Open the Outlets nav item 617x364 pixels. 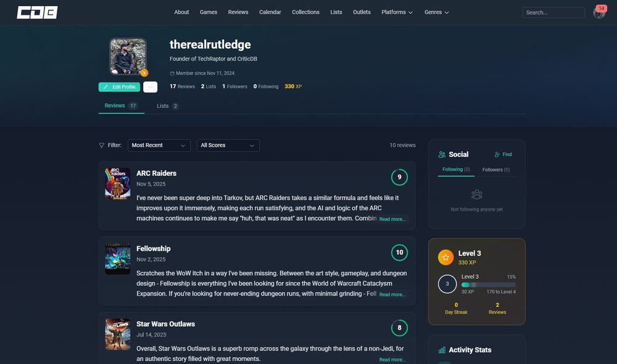click(362, 12)
